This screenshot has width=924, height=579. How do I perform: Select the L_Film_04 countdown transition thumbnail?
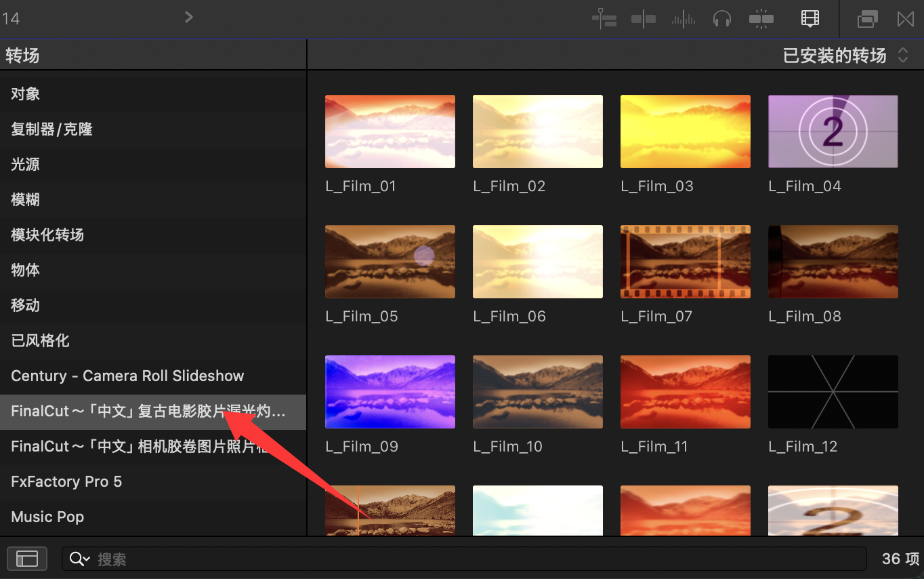(833, 132)
